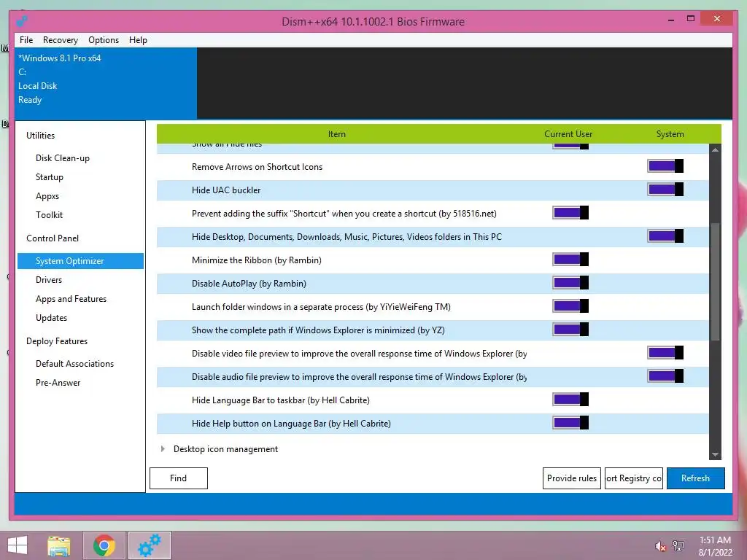The height and width of the screenshot is (560, 747).
Task: Expand Desktop icon management section
Action: tap(163, 449)
